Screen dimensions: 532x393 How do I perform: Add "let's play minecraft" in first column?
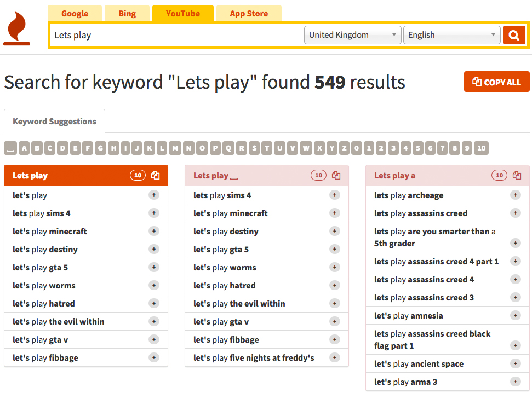pyautogui.click(x=154, y=231)
